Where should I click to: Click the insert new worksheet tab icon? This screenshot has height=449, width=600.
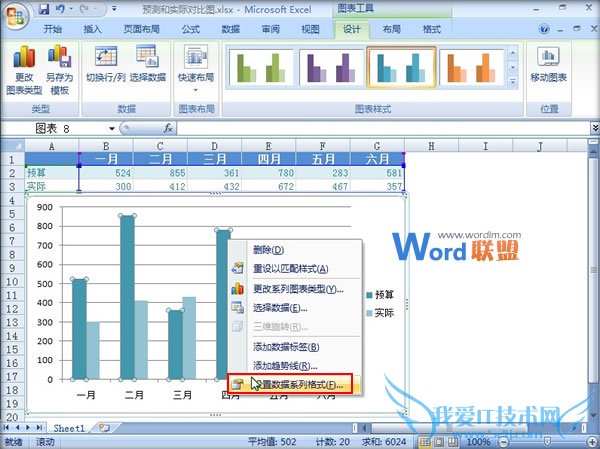pos(104,428)
